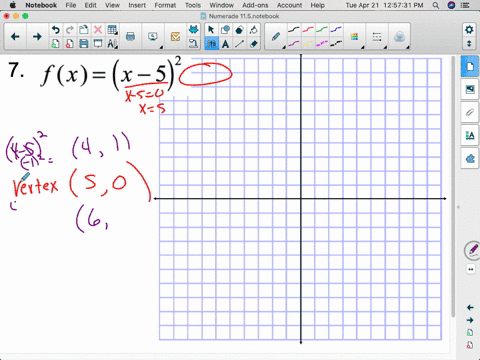Save the notebook file

click(x=83, y=43)
